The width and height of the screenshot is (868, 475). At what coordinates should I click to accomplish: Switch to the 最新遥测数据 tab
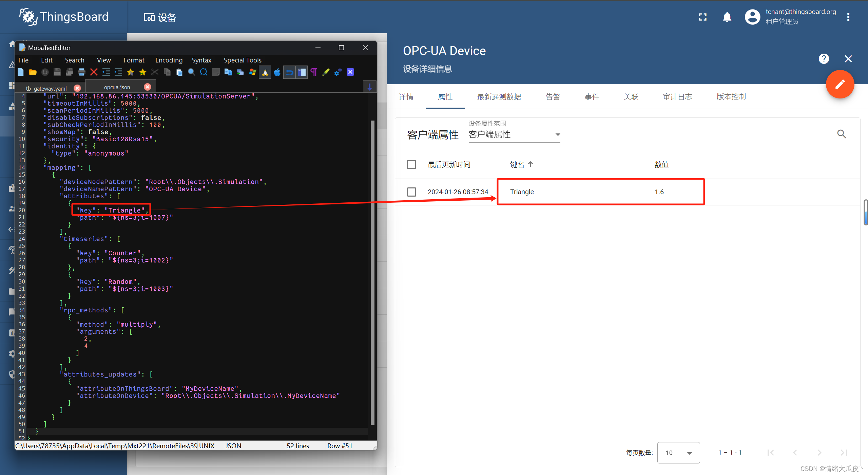pyautogui.click(x=499, y=97)
